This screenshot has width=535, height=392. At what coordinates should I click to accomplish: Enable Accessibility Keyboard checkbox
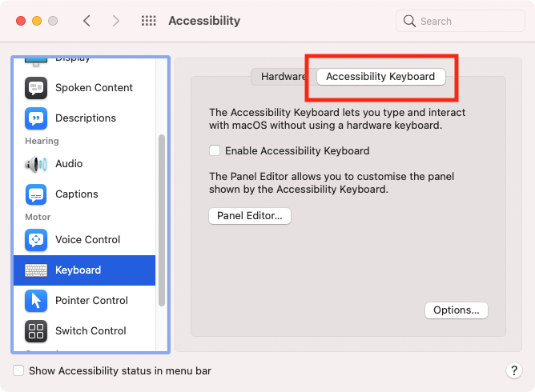click(x=215, y=150)
